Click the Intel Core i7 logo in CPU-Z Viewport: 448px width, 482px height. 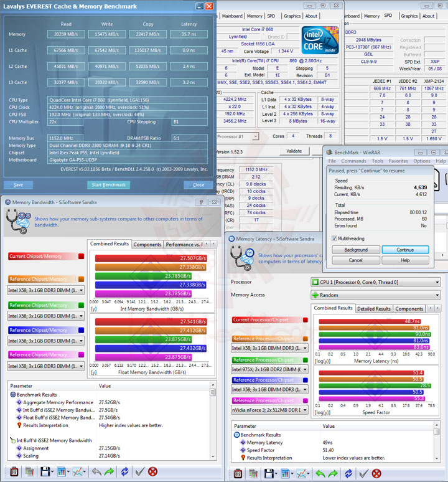(320, 40)
